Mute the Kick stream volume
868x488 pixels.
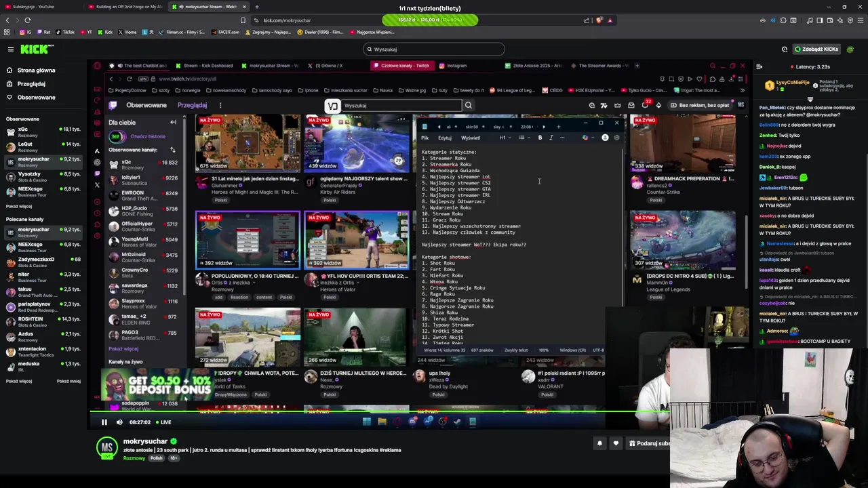(x=119, y=422)
